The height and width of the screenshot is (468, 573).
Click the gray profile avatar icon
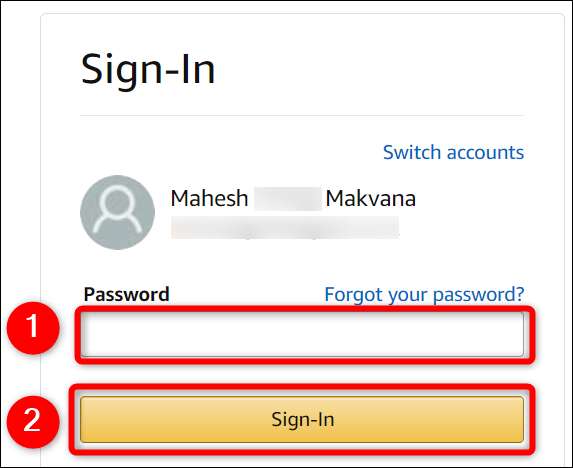[117, 212]
